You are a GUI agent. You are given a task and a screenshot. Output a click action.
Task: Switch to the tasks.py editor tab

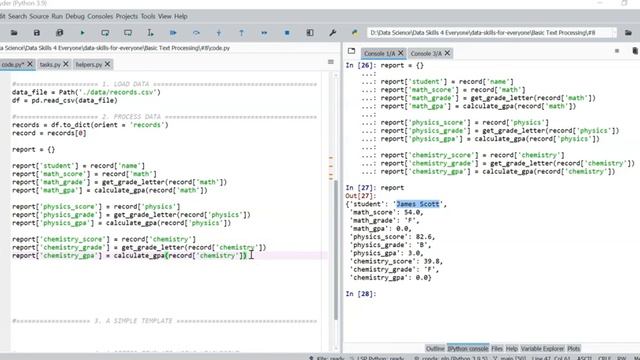click(x=50, y=64)
